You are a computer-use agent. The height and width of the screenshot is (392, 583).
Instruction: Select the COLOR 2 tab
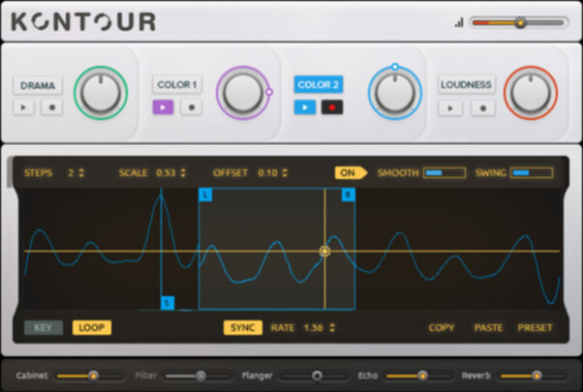tap(318, 85)
